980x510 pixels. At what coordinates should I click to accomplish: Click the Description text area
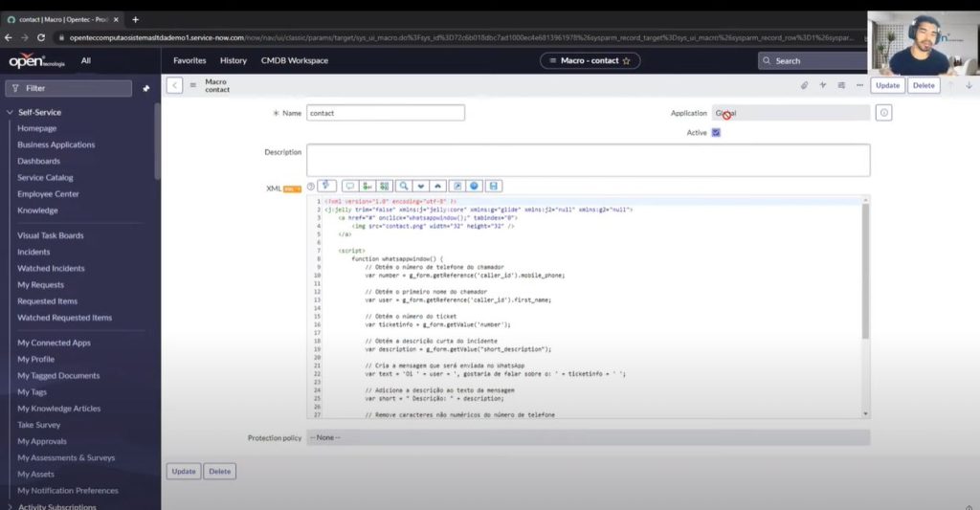[x=589, y=160]
